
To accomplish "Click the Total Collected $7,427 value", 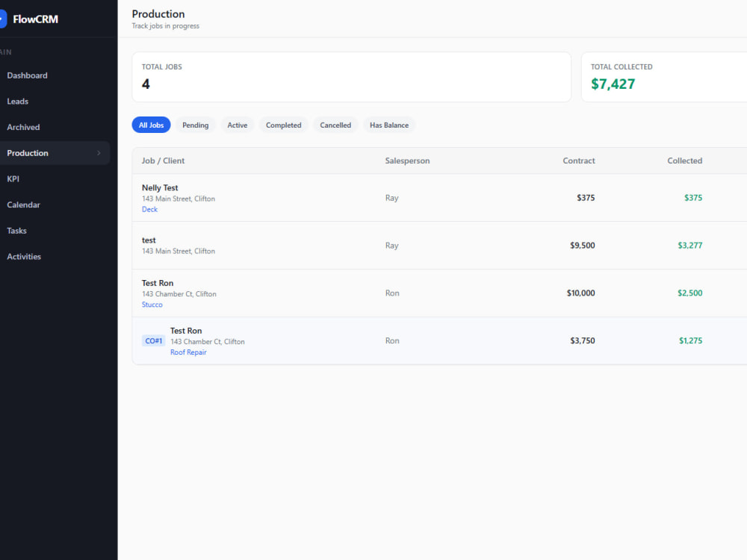I will 613,84.
